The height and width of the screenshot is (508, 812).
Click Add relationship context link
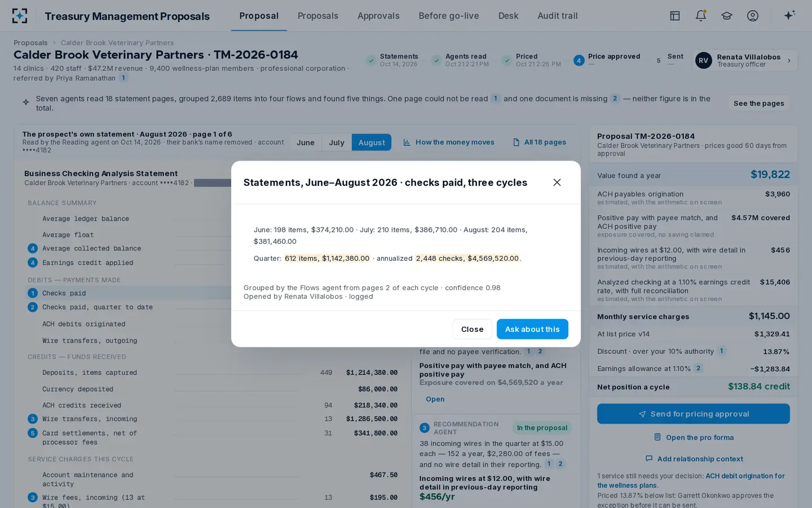(694, 459)
